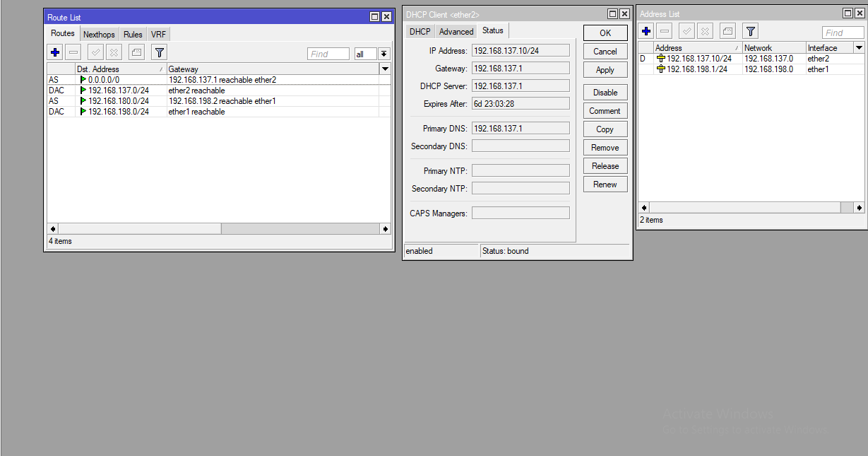This screenshot has height=456, width=868.
Task: Click the Find field in Route List
Action: [x=328, y=53]
